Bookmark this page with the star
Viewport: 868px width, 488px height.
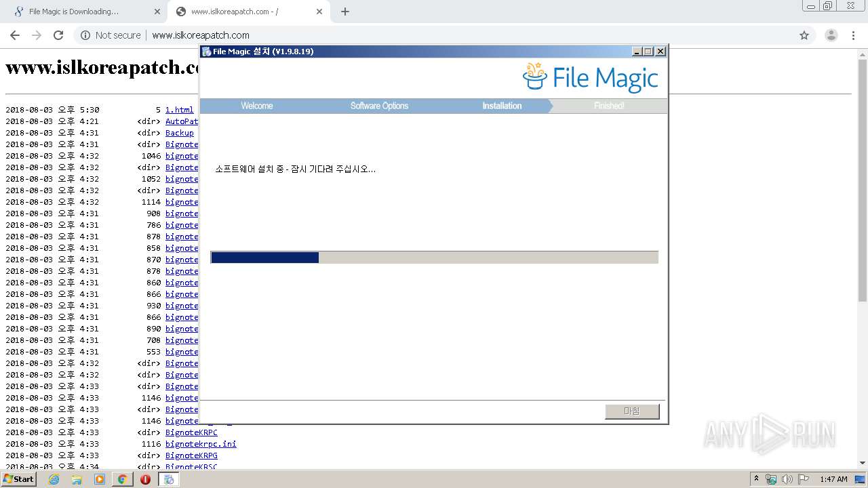[804, 35]
